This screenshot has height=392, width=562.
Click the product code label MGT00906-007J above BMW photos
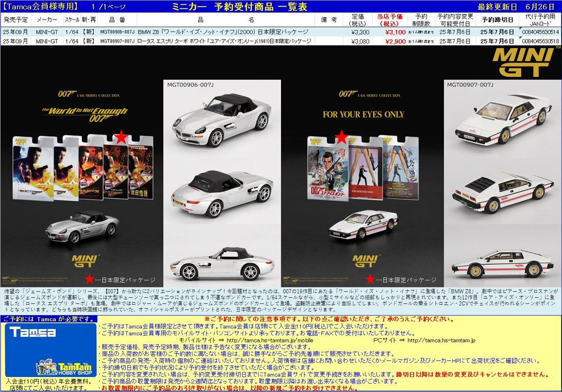click(191, 85)
